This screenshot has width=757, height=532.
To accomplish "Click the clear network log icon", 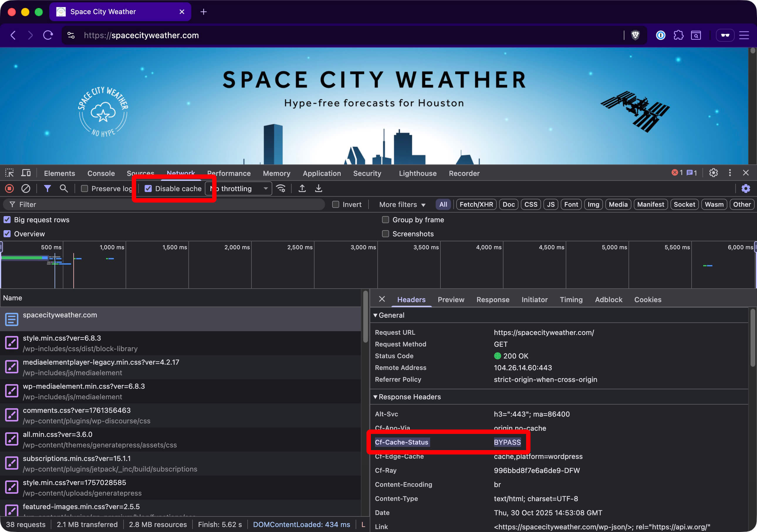I will tap(26, 188).
